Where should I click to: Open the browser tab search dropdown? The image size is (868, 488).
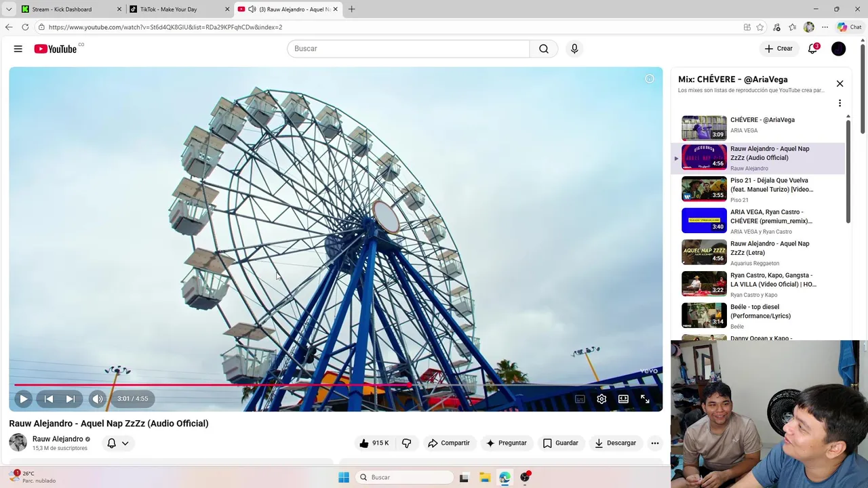pyautogui.click(x=9, y=9)
